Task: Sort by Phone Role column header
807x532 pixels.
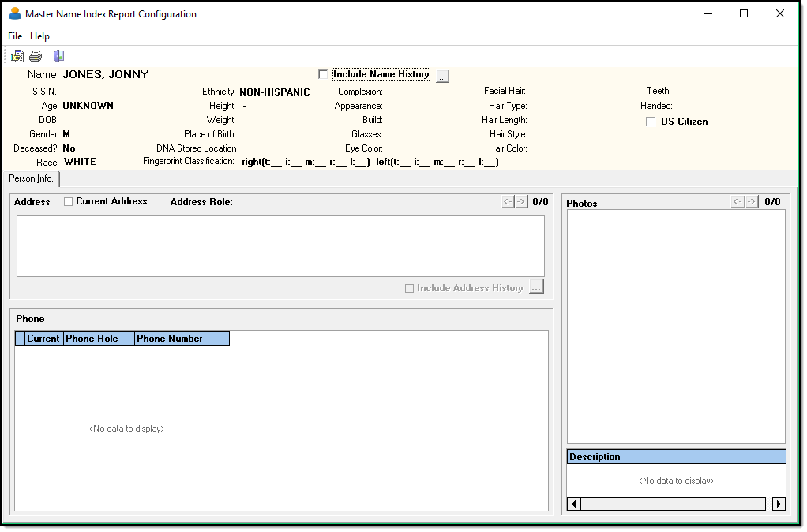Action: [99, 339]
